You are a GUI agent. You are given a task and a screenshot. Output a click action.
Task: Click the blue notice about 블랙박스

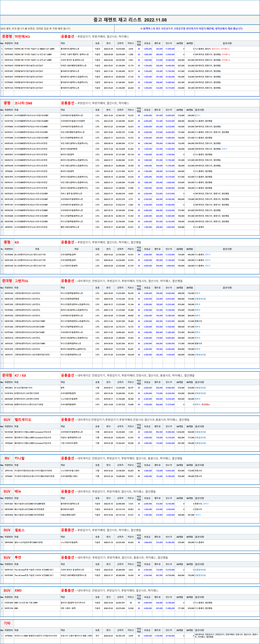192,29
